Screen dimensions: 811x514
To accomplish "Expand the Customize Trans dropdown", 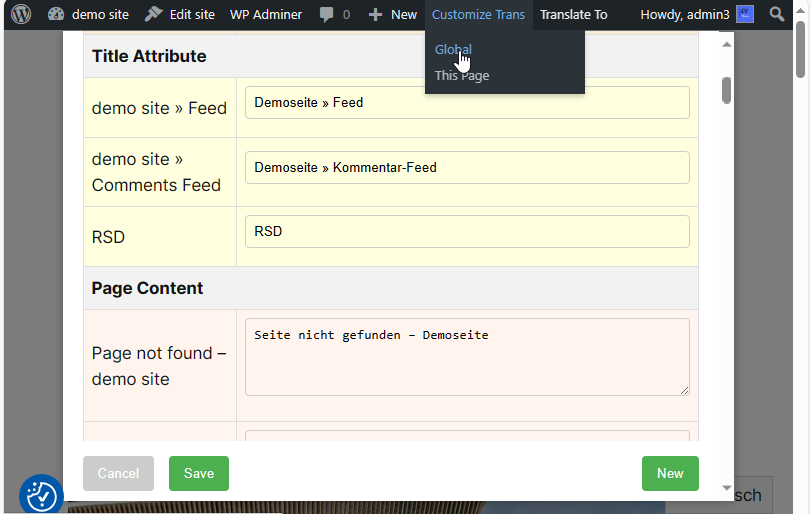I will (478, 14).
